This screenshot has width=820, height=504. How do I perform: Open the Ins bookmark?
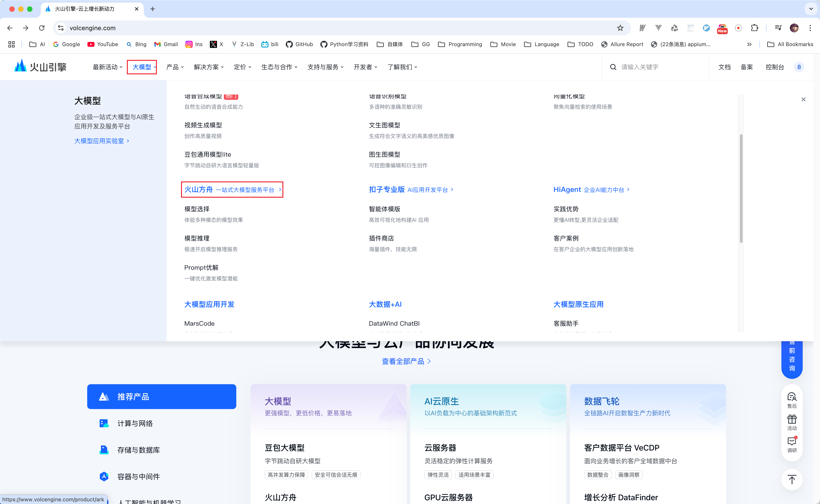pos(194,44)
